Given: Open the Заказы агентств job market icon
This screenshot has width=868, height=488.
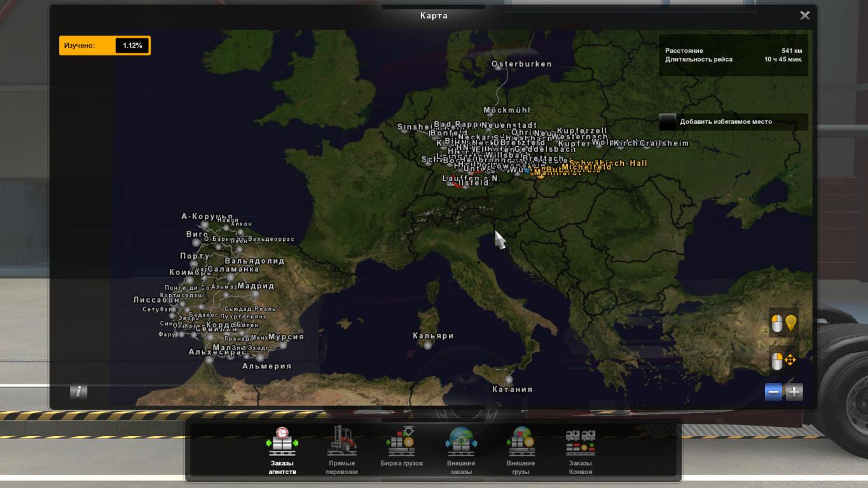Looking at the screenshot, I should [x=281, y=442].
